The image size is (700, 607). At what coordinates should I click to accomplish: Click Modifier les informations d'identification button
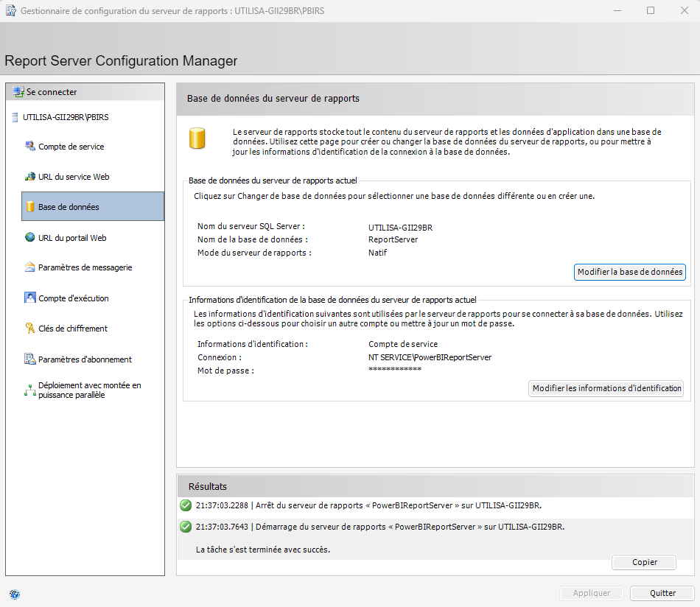606,388
